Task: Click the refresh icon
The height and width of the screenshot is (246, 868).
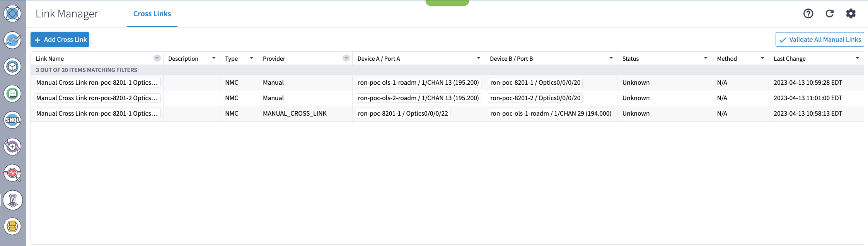Action: [x=829, y=14]
